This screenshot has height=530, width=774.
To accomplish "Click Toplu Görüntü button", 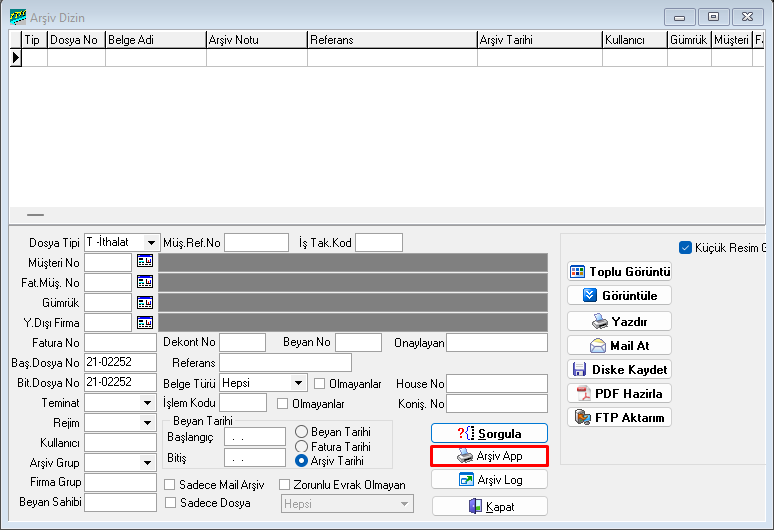I will pos(619,271).
